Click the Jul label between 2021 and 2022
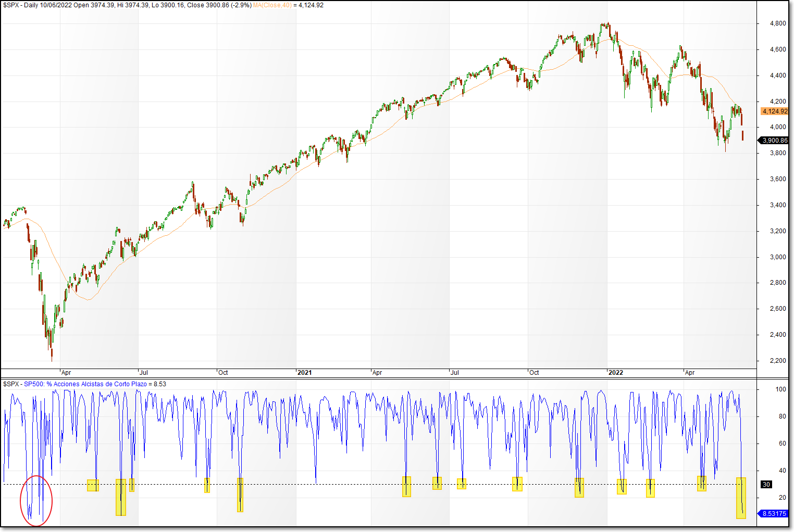794x532 pixels. pos(455,373)
